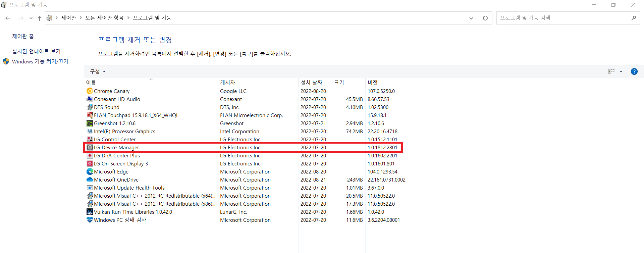Screen dimensions: 644x253
Task: Expand the chevron after 모든 제어판 항목
Action: [128, 18]
